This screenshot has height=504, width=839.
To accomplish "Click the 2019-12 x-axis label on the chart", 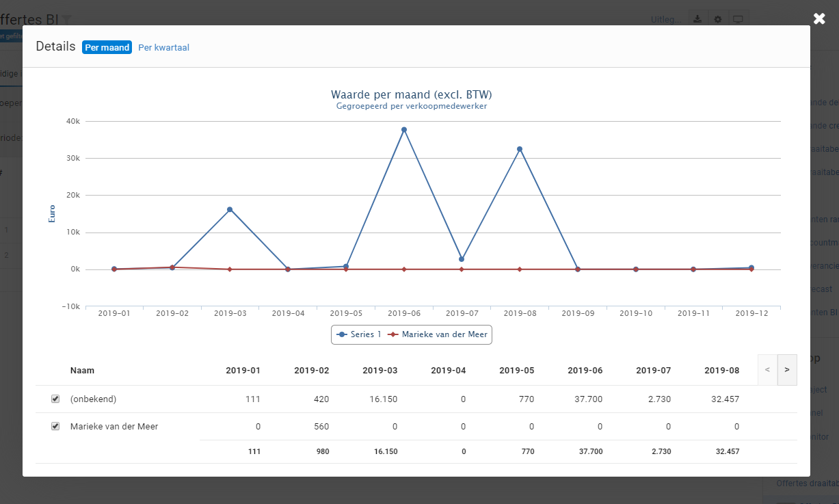I will pos(751,313).
